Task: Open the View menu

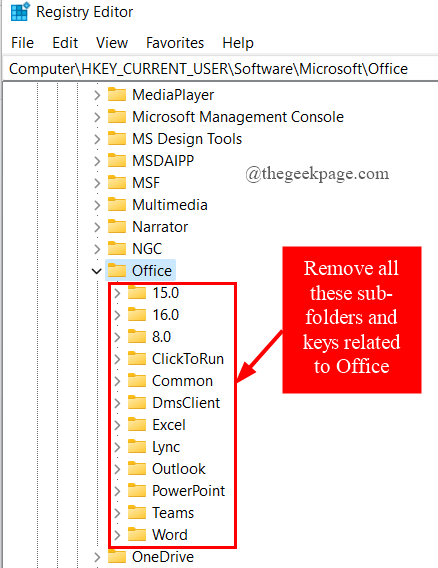Action: click(x=112, y=43)
